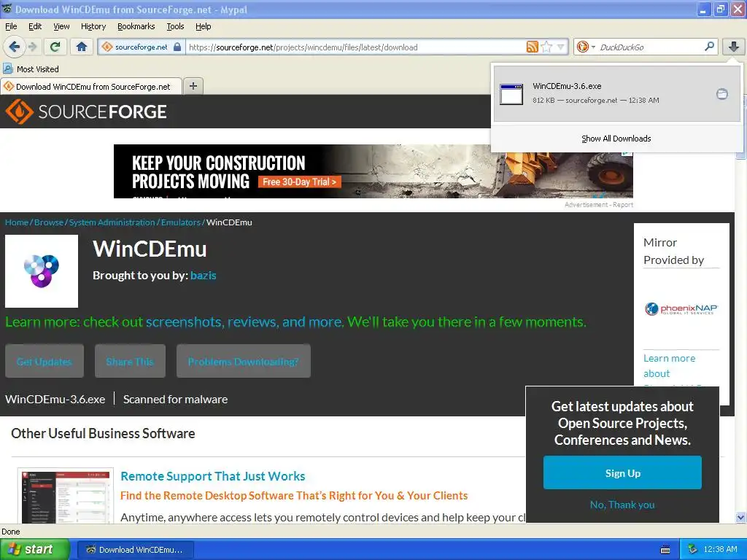Open containing folder for WinCDEmu download
This screenshot has width=747, height=560.
click(721, 94)
